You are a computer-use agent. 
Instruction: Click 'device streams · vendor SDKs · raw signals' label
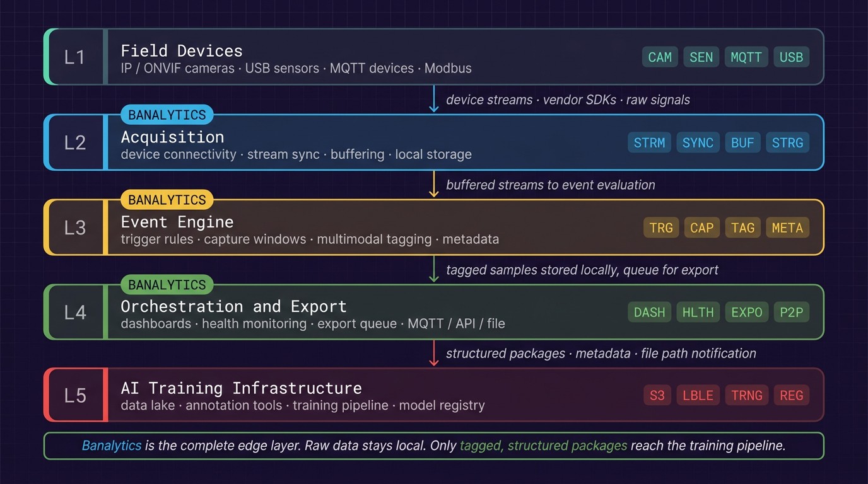[568, 100]
